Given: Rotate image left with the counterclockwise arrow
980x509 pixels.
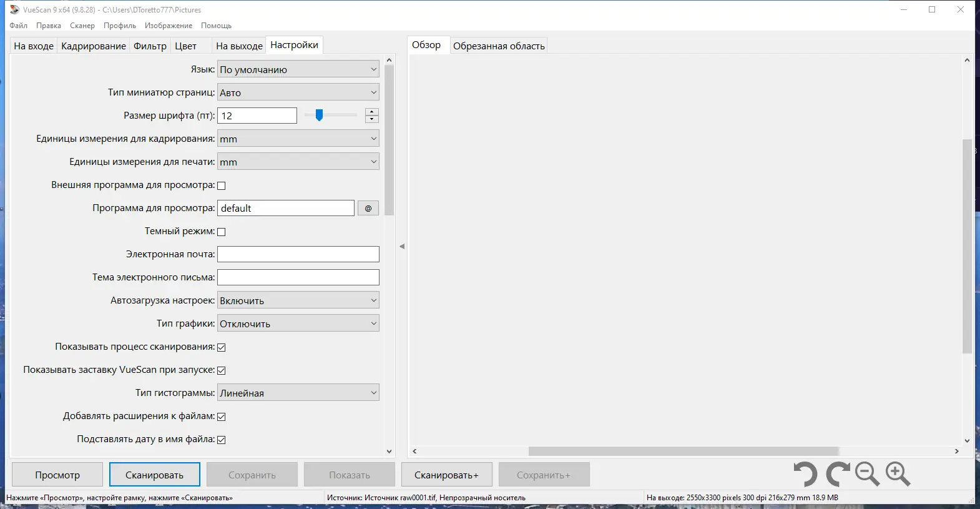Looking at the screenshot, I should pyautogui.click(x=805, y=474).
